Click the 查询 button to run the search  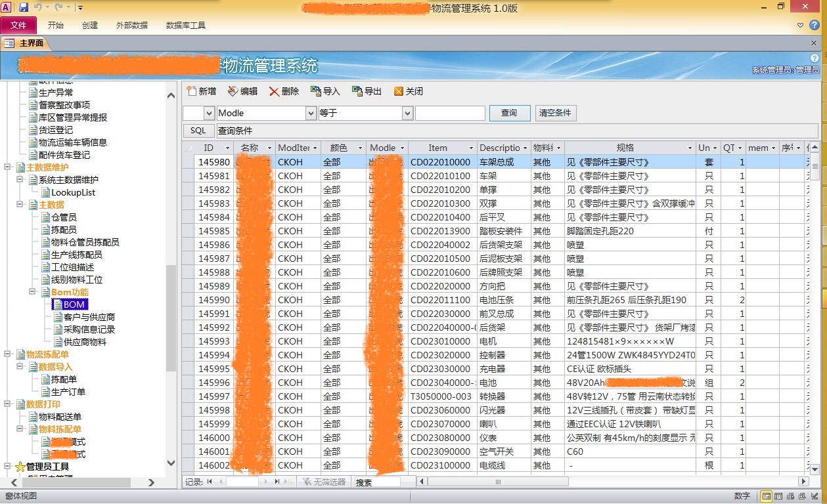click(x=509, y=113)
